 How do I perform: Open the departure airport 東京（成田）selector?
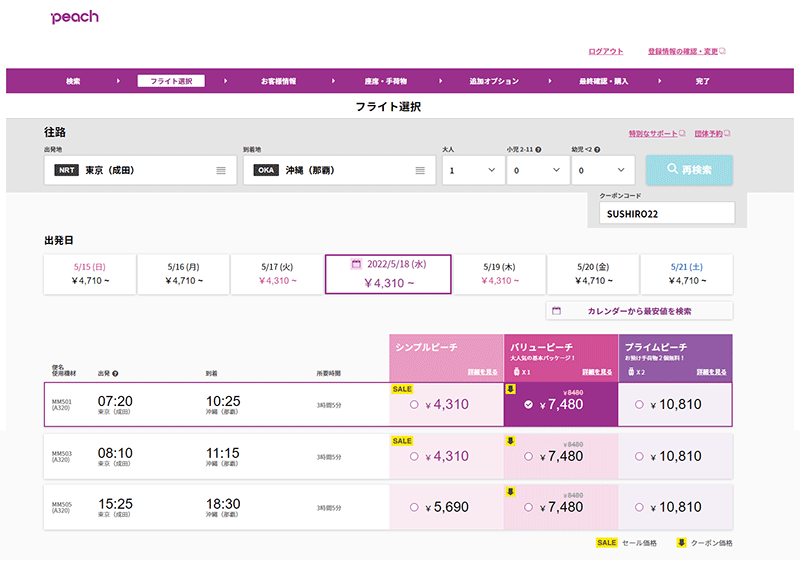140,170
